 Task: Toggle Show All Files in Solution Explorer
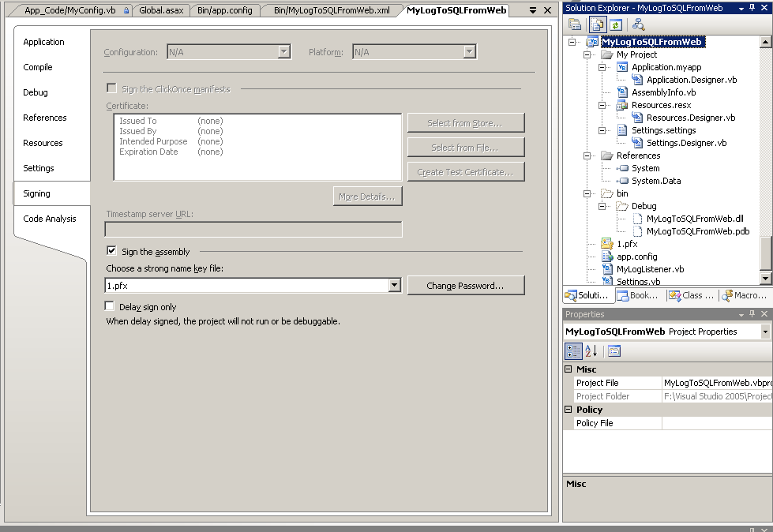(598, 24)
